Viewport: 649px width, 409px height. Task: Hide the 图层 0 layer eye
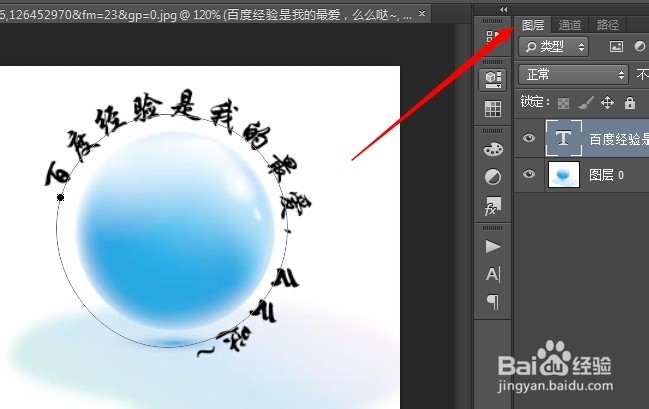pos(529,174)
